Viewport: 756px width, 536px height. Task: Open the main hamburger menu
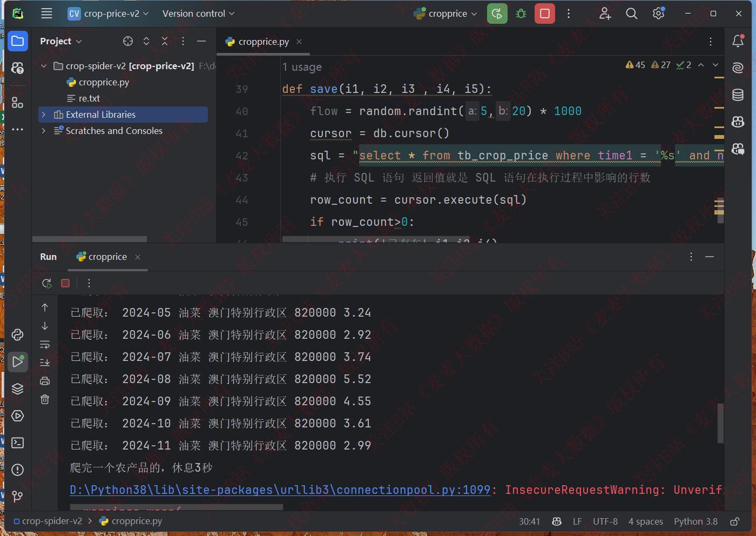[x=46, y=14]
